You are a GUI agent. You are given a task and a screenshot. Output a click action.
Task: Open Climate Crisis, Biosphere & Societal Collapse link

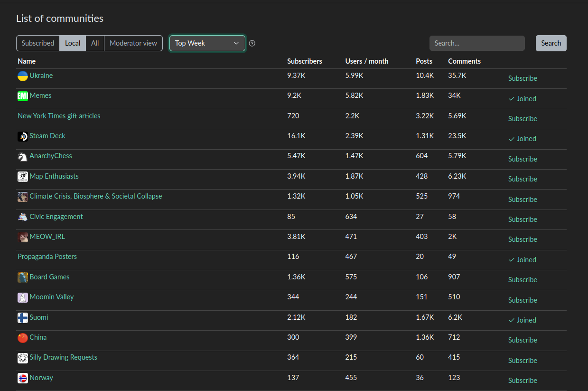pyautogui.click(x=96, y=196)
